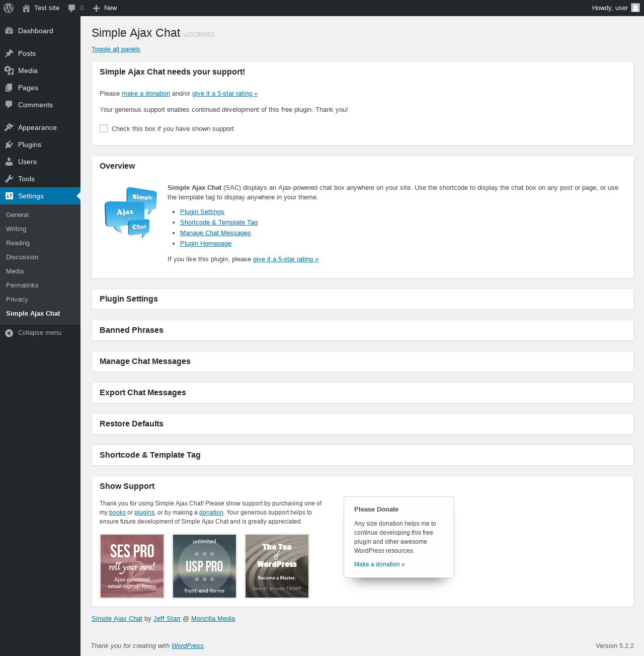Open the SES PRO thumbnail
Image resolution: width=644 pixels, height=656 pixels.
click(132, 566)
